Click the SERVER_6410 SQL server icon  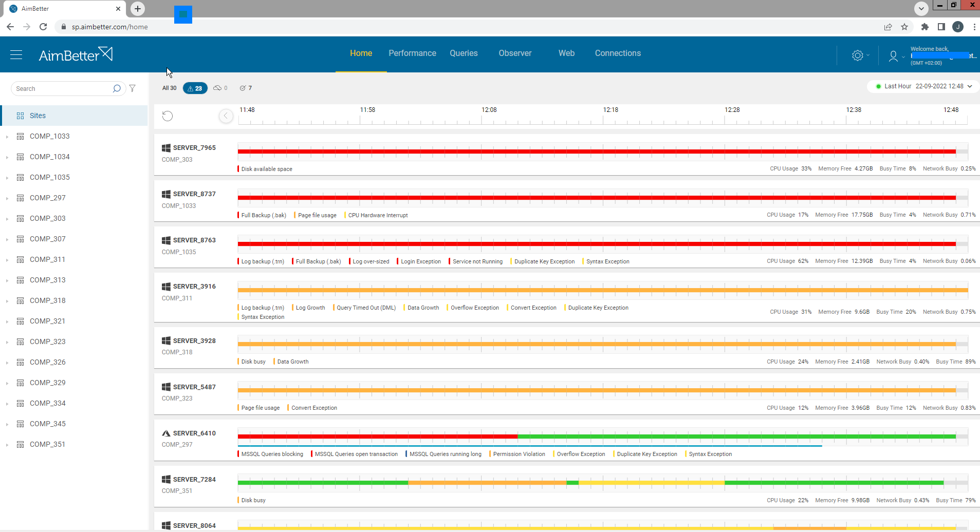pyautogui.click(x=166, y=433)
